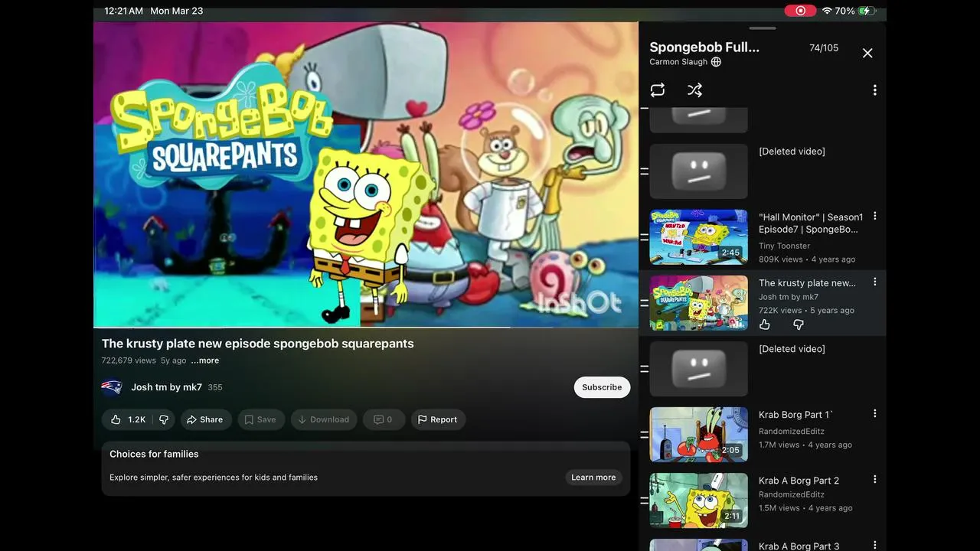The height and width of the screenshot is (551, 980).
Task: Report this video
Action: (x=438, y=419)
